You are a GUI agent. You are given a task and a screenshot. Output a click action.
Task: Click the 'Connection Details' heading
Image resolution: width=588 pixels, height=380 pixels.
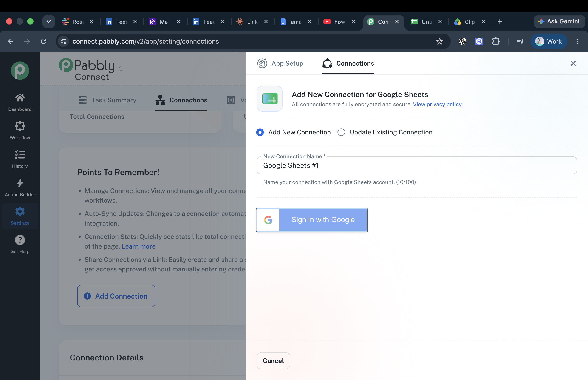click(x=107, y=358)
